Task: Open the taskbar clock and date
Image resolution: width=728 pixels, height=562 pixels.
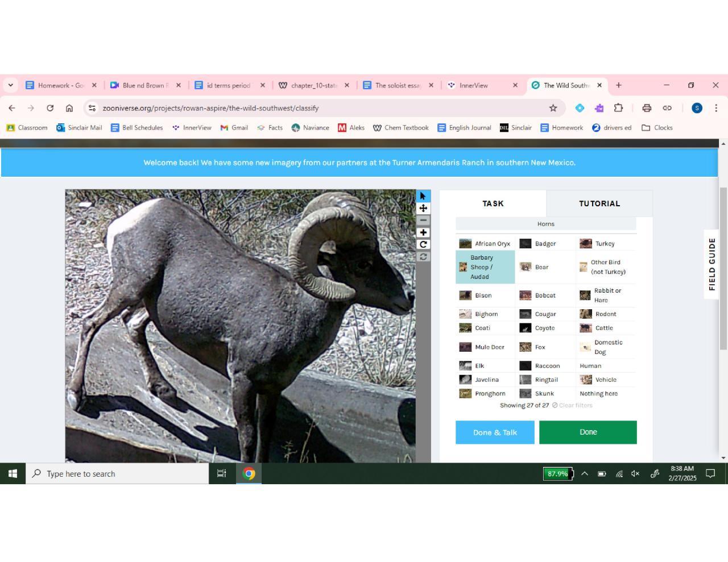Action: coord(682,473)
